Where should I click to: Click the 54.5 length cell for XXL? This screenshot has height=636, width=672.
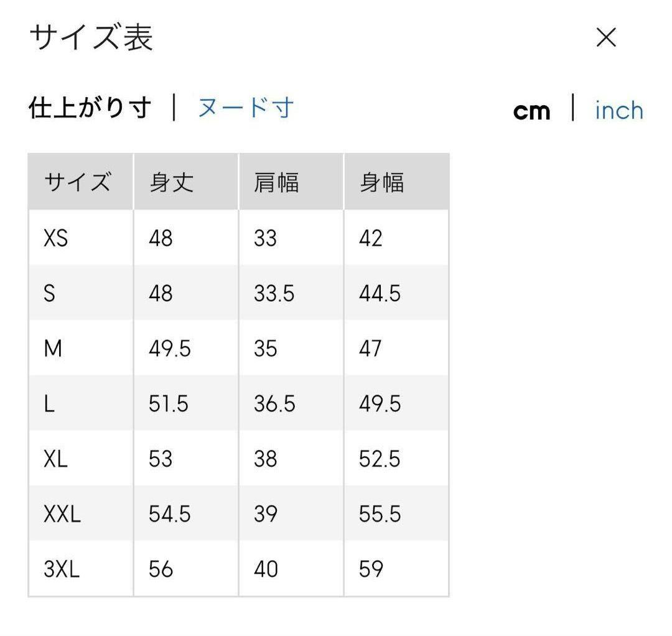pyautogui.click(x=169, y=514)
